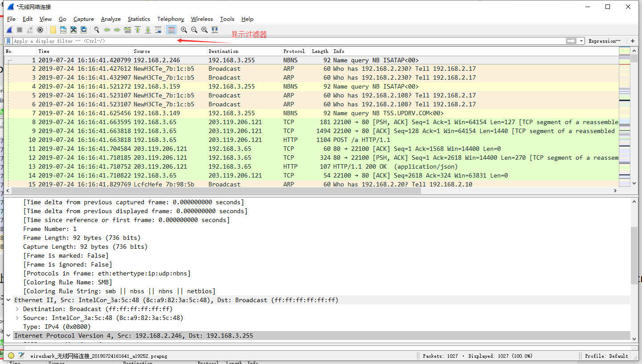Screen dimensions: 642x364
Task: Toggle auto-scroll during live capture
Action: 158,30
